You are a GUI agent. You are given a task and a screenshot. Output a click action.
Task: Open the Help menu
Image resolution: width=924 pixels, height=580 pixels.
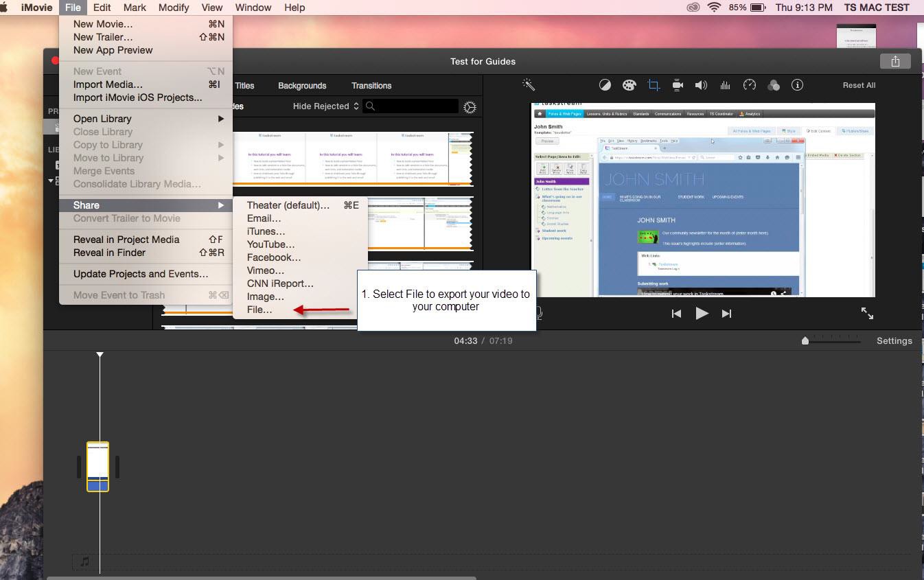tap(294, 8)
